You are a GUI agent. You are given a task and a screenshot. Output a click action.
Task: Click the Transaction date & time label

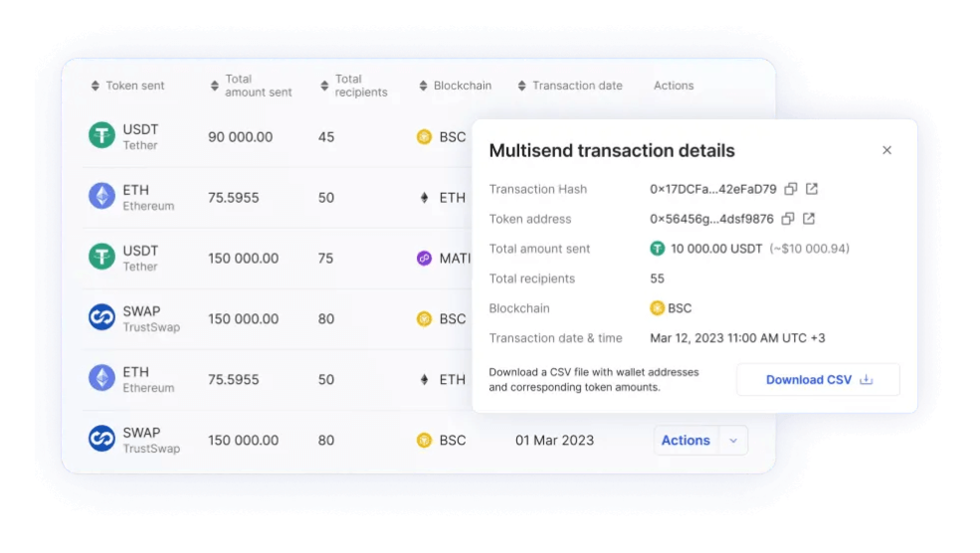tap(555, 338)
